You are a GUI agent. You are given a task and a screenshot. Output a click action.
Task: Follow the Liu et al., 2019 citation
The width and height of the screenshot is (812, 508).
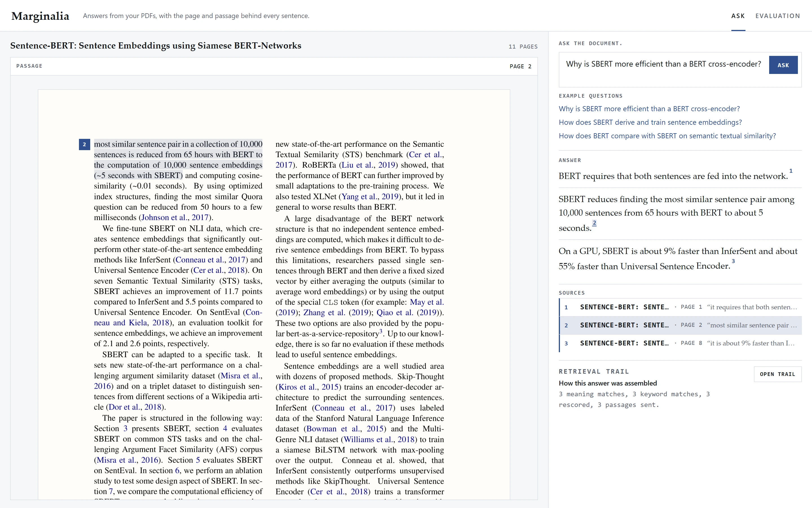[x=368, y=165]
